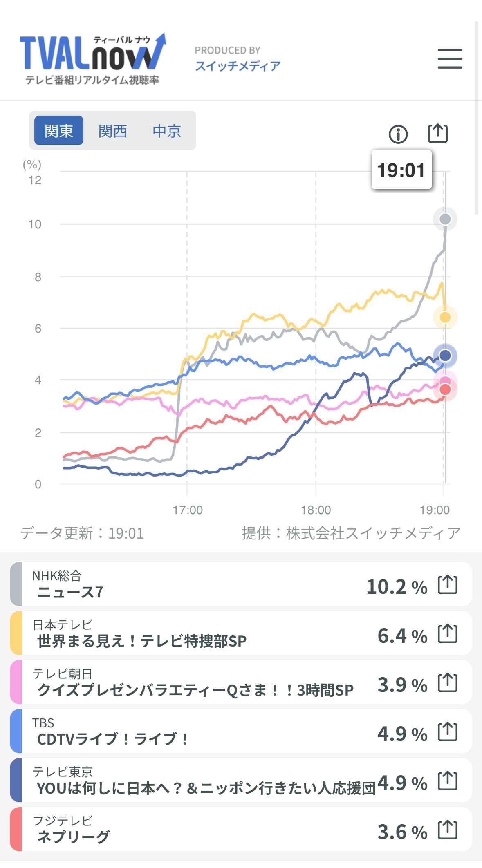
Task: Click the page scrollbar on right edge
Action: (x=476, y=118)
